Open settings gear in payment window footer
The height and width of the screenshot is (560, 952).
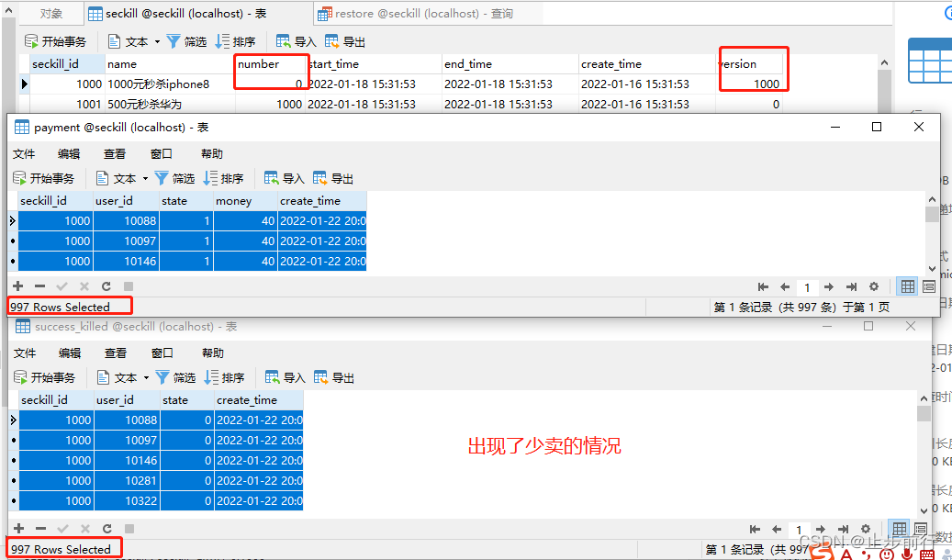(x=874, y=286)
